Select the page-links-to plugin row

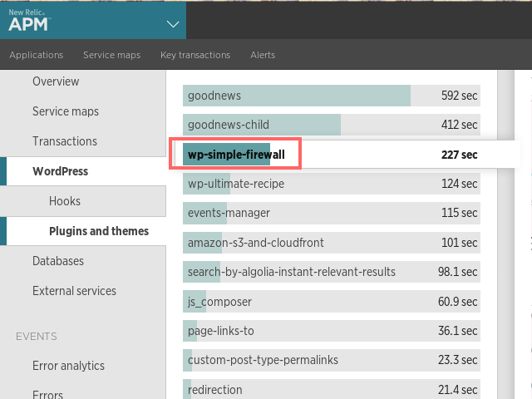point(332,331)
